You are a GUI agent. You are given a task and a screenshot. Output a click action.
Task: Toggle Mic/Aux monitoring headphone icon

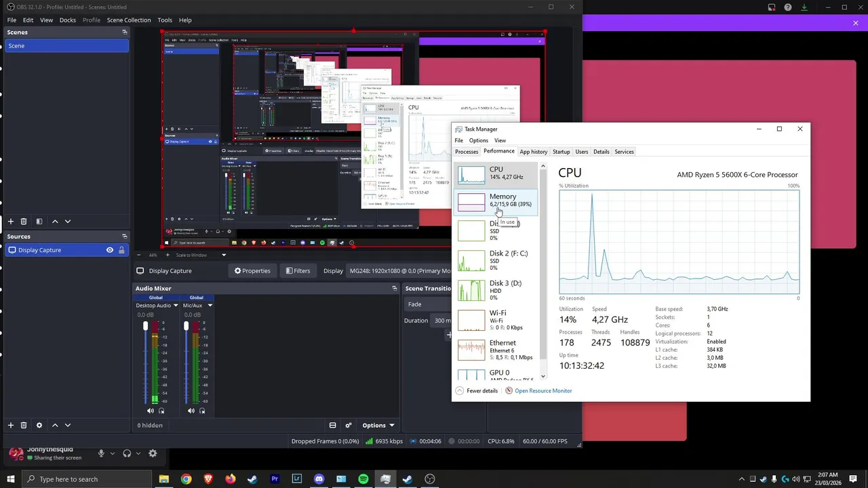(202, 411)
